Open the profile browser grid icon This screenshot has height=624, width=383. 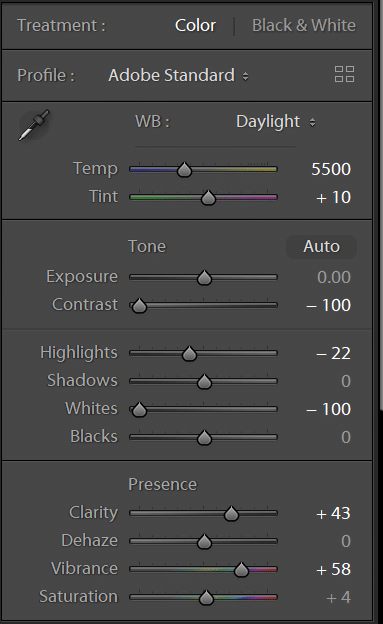[344, 74]
